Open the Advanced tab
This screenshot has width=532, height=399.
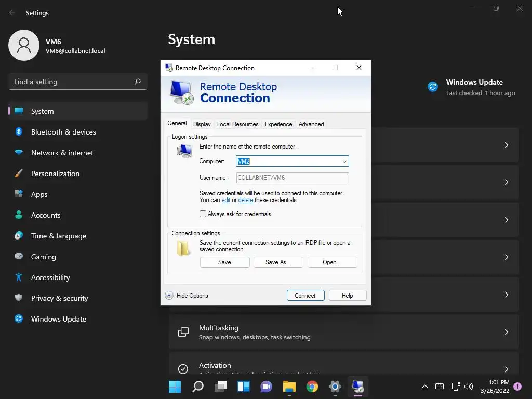coord(311,124)
